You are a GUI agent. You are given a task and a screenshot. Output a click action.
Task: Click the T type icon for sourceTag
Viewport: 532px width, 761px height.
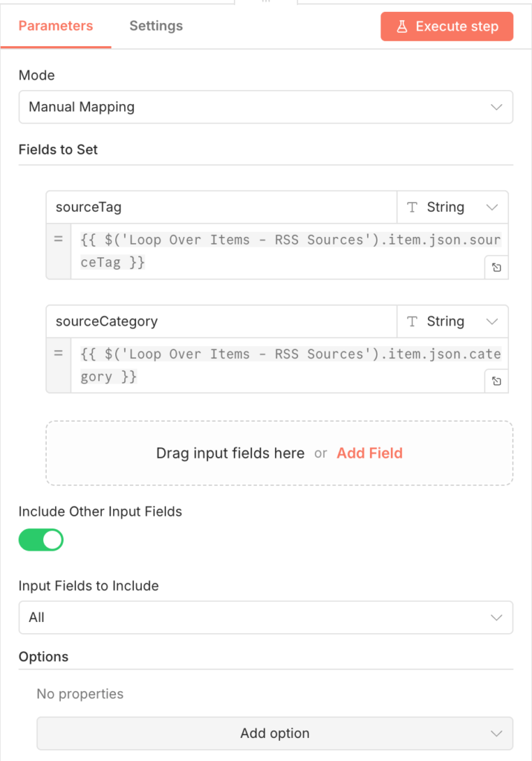412,207
